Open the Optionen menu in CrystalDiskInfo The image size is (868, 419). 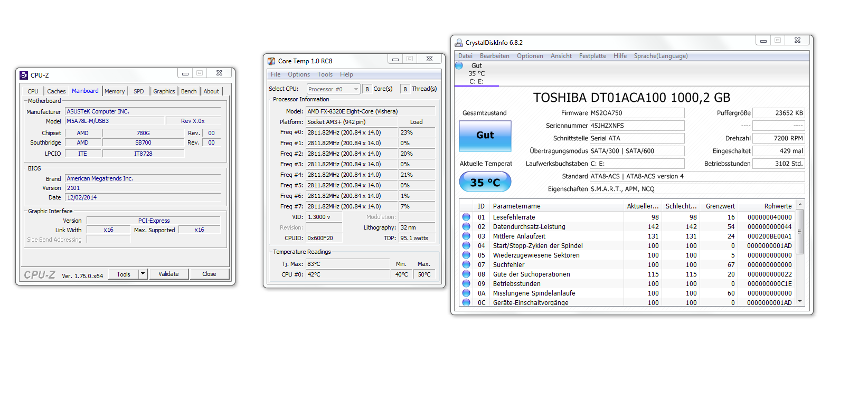tap(530, 56)
